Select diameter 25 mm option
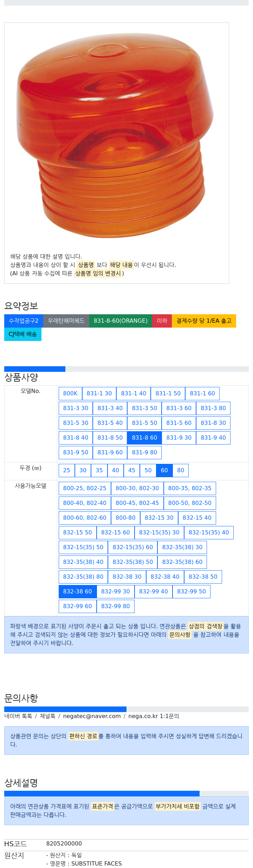The height and width of the screenshot is (868, 253). 66,470
